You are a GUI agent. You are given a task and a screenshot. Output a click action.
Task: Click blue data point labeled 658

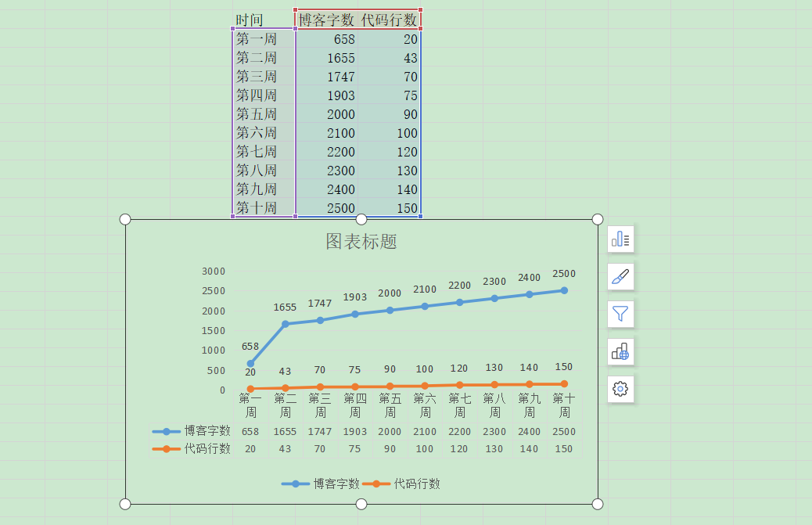(x=250, y=364)
